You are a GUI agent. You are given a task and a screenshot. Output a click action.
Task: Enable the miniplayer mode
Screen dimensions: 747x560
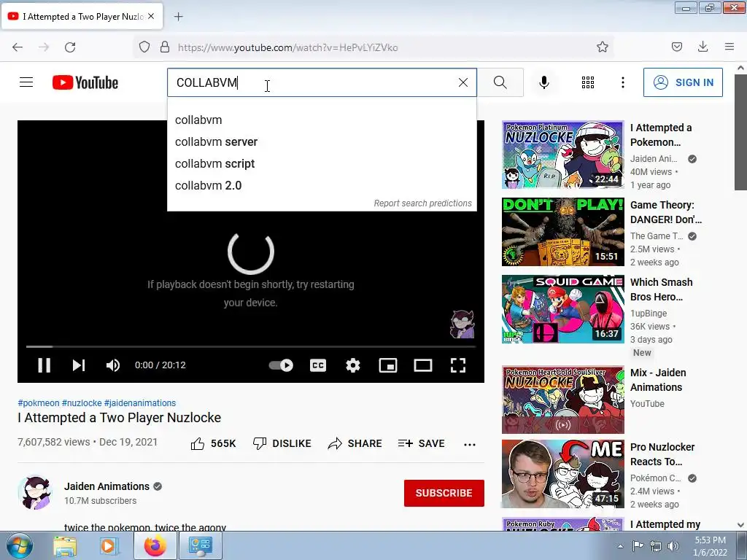(x=388, y=365)
